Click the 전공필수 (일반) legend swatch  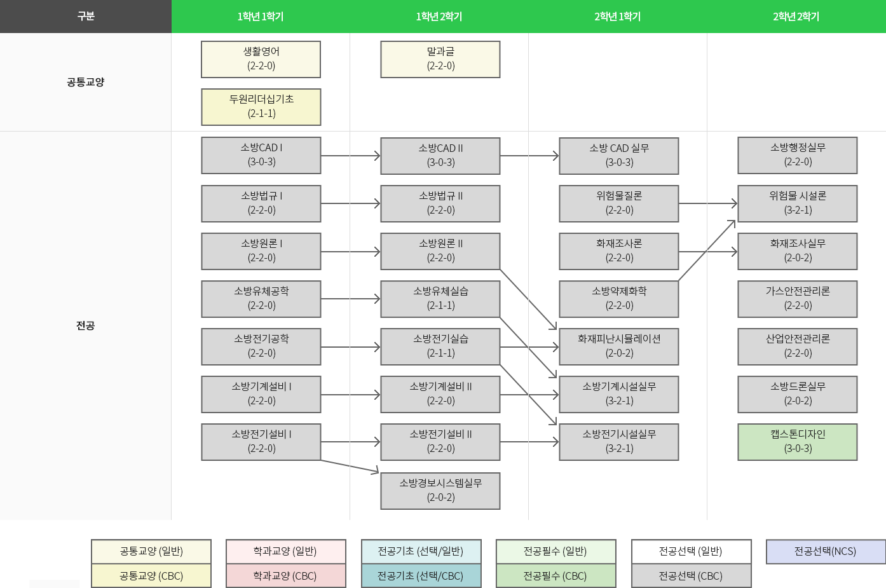[556, 551]
